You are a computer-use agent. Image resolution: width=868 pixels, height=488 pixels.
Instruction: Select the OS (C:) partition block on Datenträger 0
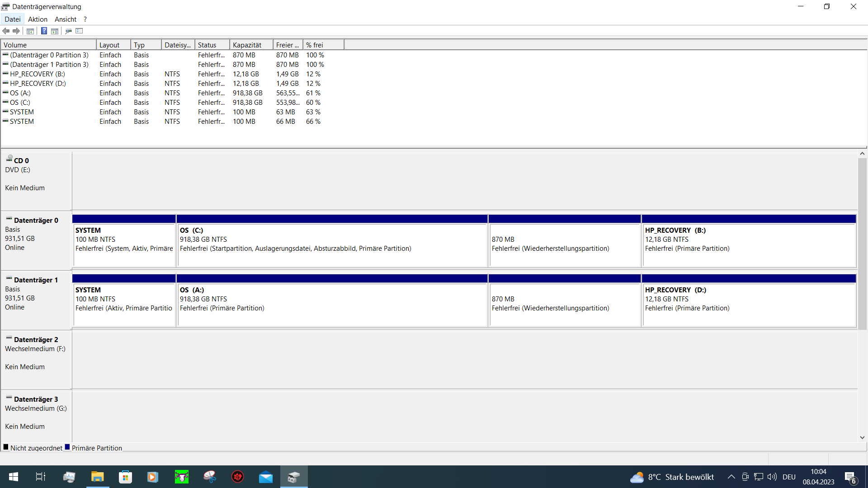pyautogui.click(x=332, y=244)
